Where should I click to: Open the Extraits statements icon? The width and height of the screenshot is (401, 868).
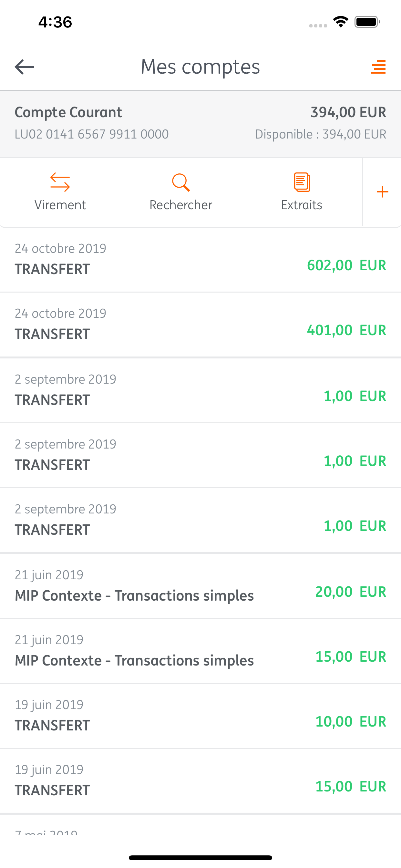pyautogui.click(x=302, y=182)
